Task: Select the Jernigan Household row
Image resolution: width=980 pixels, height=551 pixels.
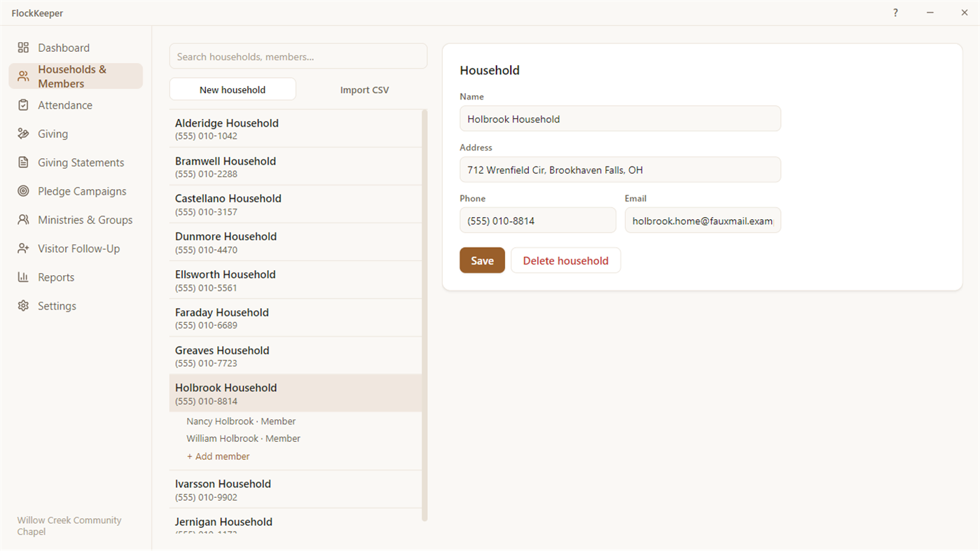Action: (x=296, y=522)
